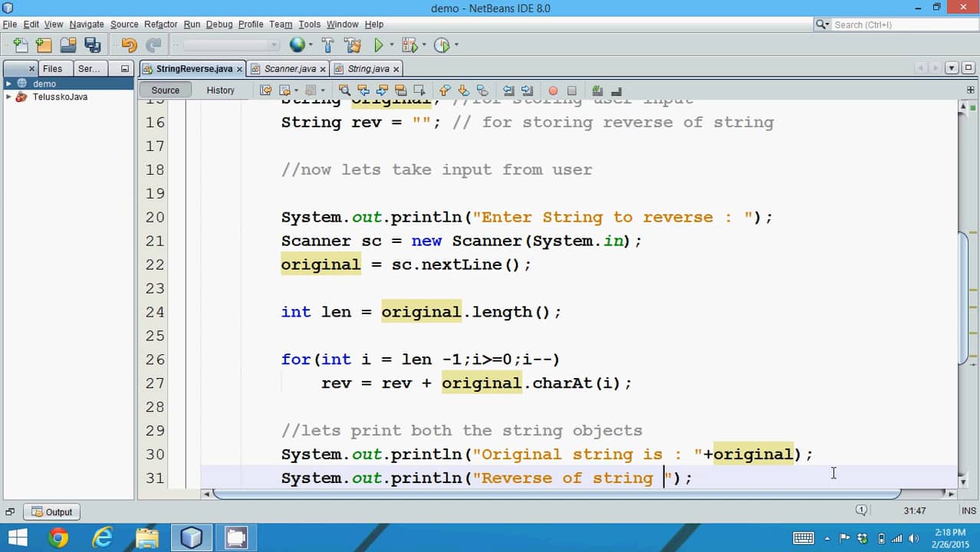This screenshot has width=980, height=552.
Task: Click the Undo arrow icon
Action: click(129, 45)
